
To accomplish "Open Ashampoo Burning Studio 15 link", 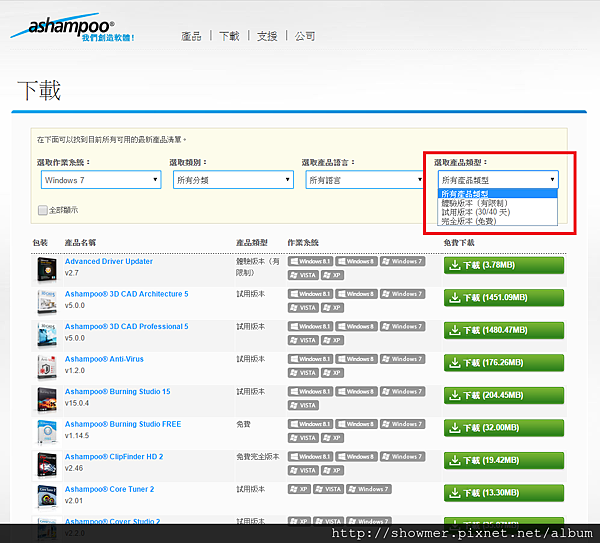I will point(117,391).
